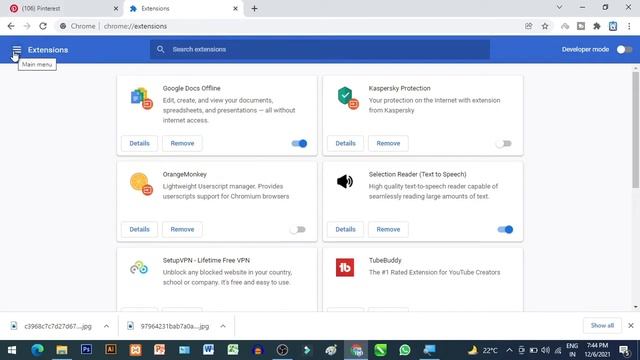Click SetupVPN - Lifetime Free VPN title

click(206, 260)
